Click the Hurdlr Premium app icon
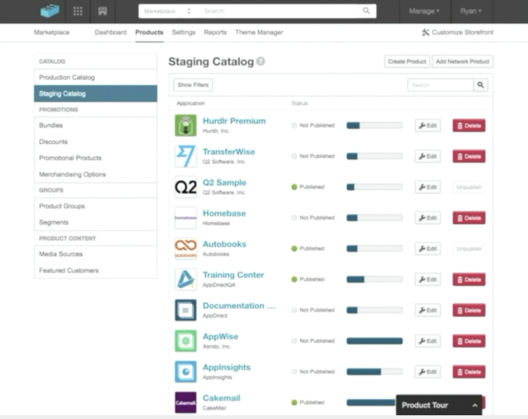This screenshot has width=528, height=419. tap(186, 125)
